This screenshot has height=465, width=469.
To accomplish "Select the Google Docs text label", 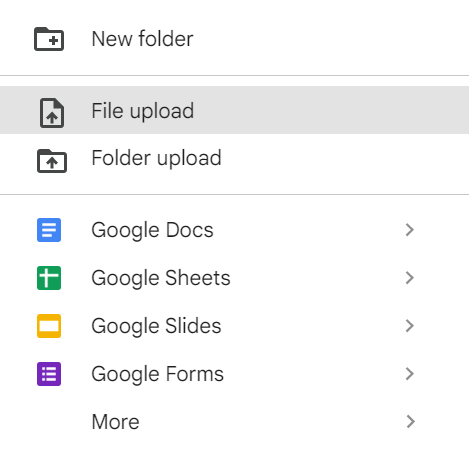I will 152,230.
